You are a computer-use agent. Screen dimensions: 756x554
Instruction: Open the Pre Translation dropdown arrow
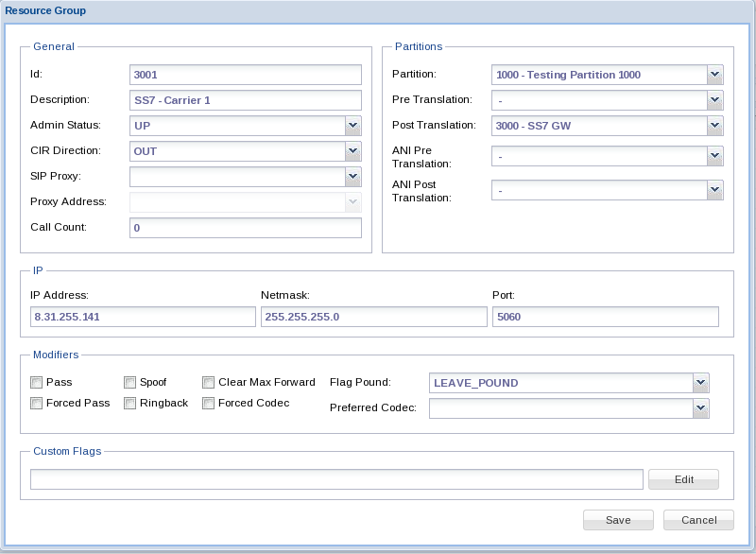coord(715,100)
